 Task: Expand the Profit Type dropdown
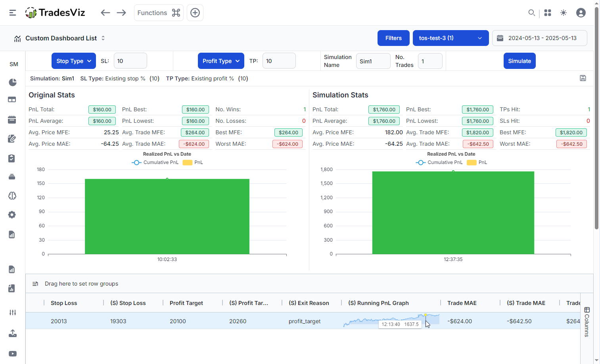[x=221, y=61]
